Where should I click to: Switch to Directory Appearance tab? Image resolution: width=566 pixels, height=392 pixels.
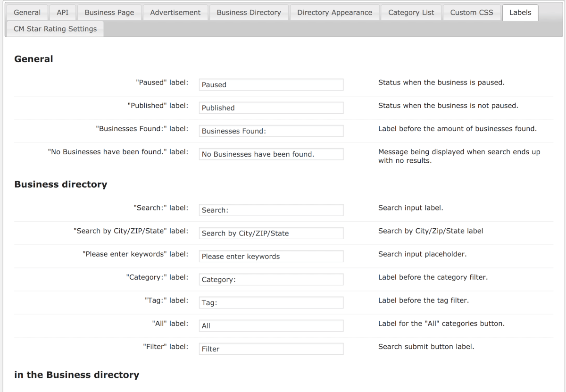pyautogui.click(x=334, y=13)
